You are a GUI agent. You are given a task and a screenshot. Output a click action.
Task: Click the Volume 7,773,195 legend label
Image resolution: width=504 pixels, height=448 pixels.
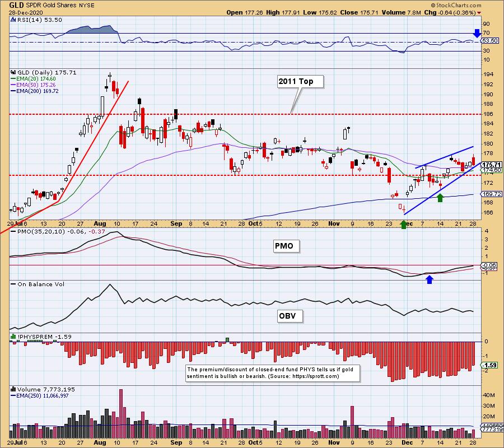(x=46, y=389)
